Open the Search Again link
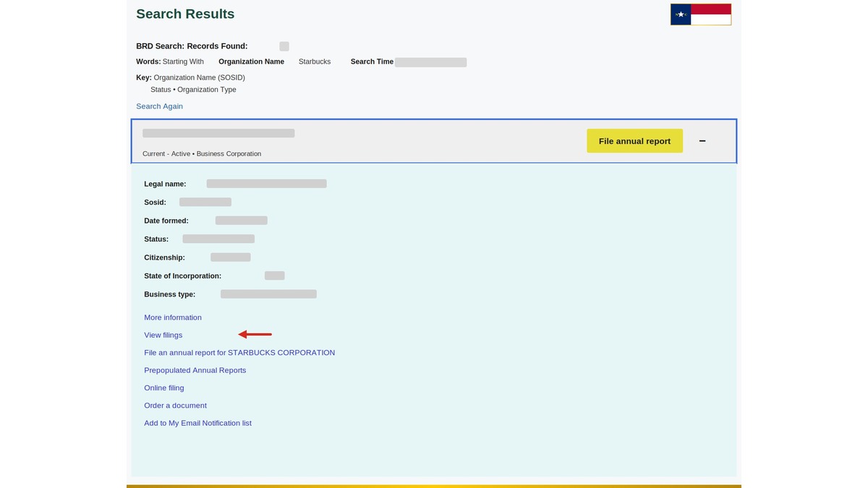This screenshot has width=868, height=488. pyautogui.click(x=159, y=106)
